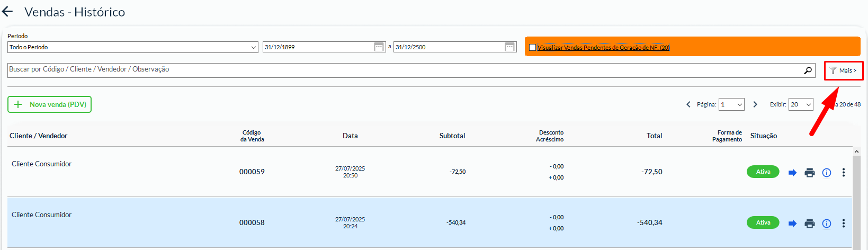Enable pending NF sales checkbox
868x250 pixels.
[532, 48]
